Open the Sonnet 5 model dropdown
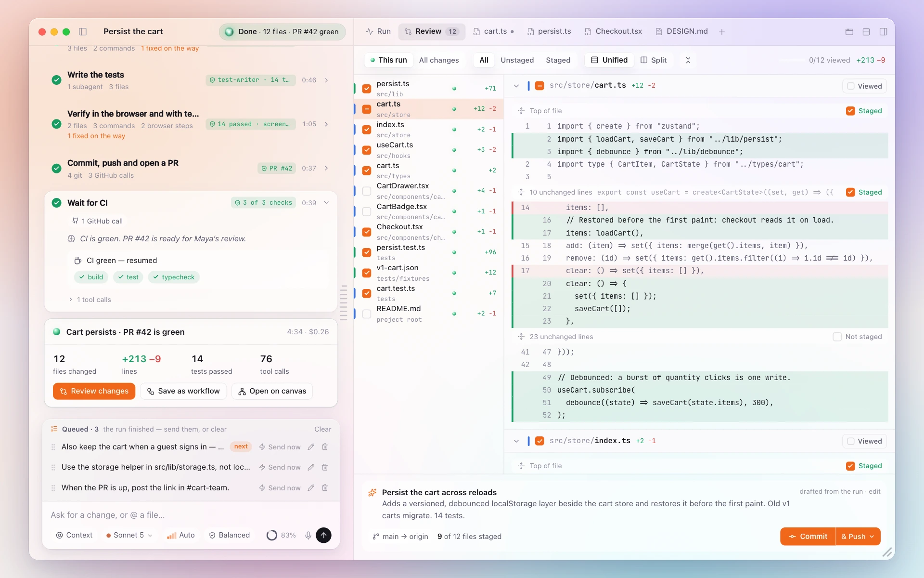Viewport: 924px width, 578px height. (128, 535)
